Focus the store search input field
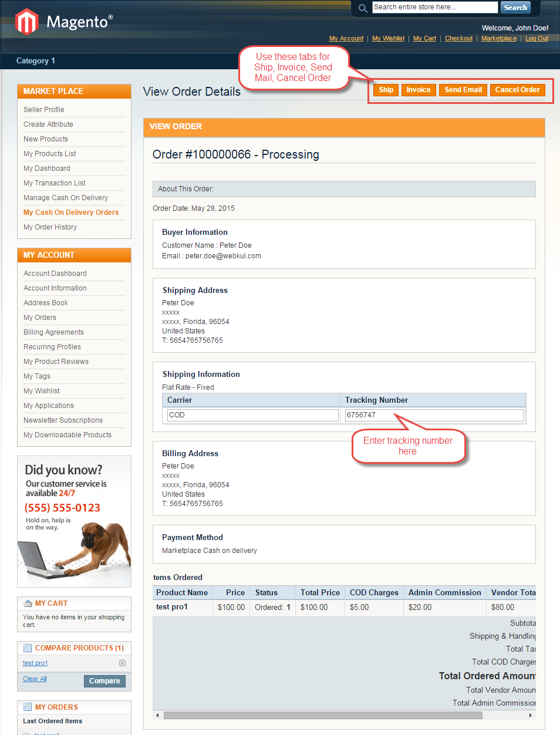Screen dimensions: 560x735 (x=435, y=8)
